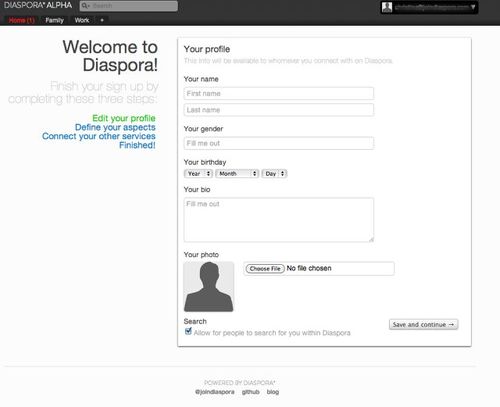This screenshot has width=500, height=407.
Task: Select the Home (1) tab
Action: tap(22, 20)
